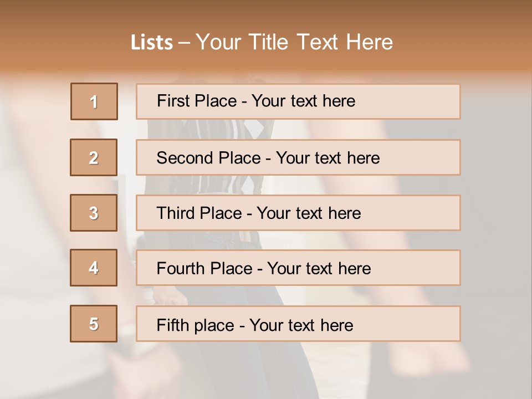Click "Your Title Text Here" in heading
The height and width of the screenshot is (399, 532).
294,42
